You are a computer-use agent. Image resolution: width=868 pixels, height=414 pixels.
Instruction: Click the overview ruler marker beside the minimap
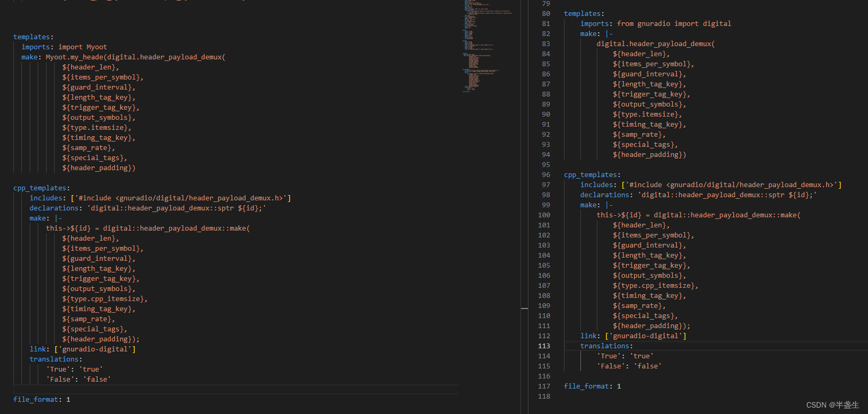524,308
